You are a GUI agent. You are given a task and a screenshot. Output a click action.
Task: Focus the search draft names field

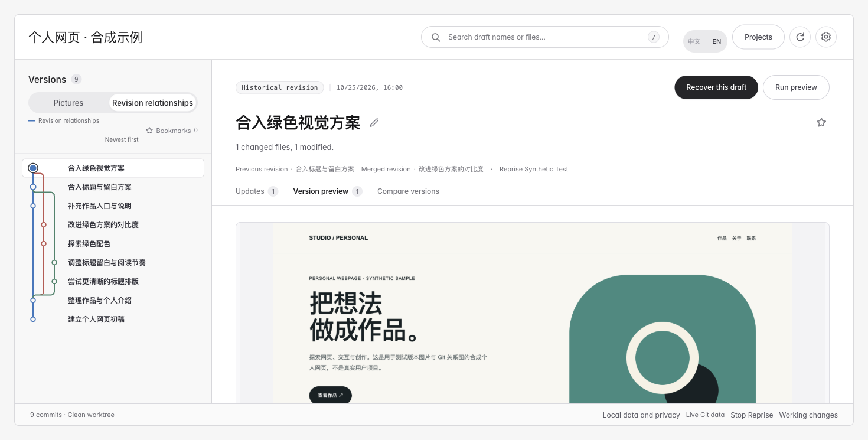544,37
